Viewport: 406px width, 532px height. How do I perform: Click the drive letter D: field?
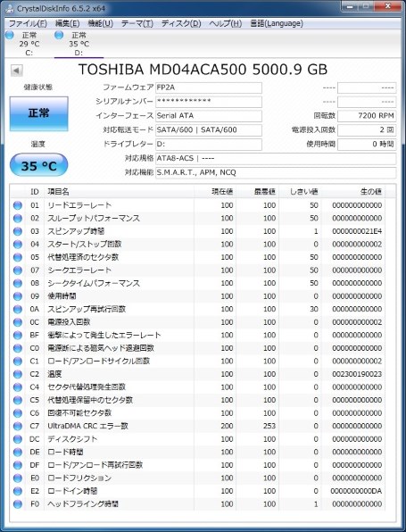tap(209, 145)
